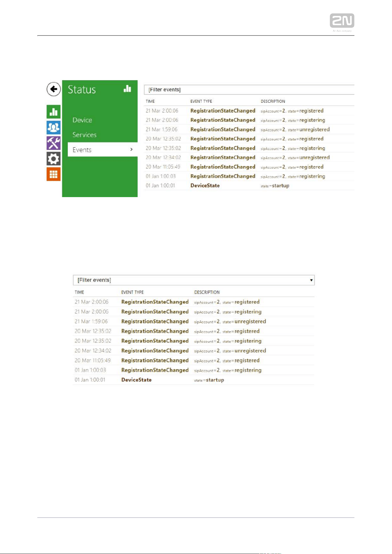Click lower table time 21 Mar 1:59:06
Viewport: 392px width, 554px height.
pos(91,321)
